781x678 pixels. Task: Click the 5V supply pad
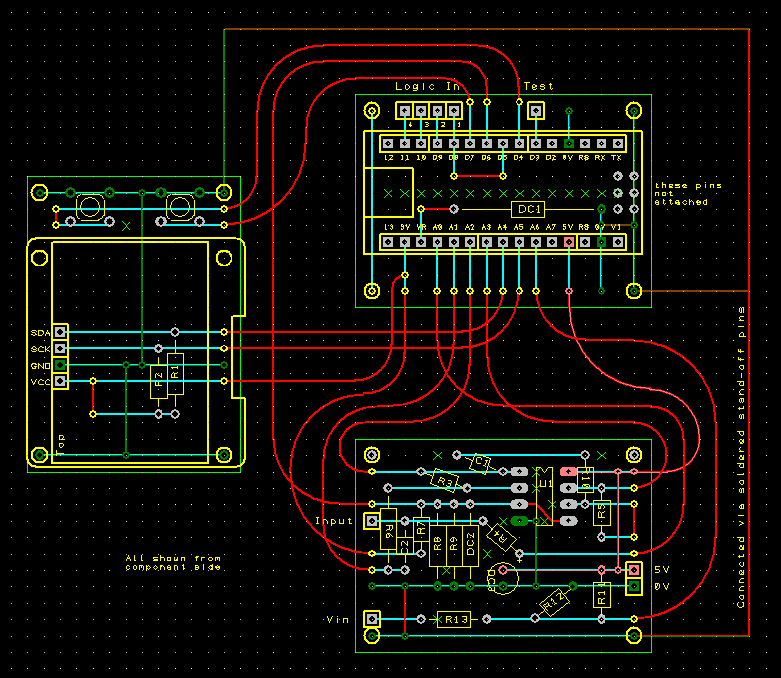[x=634, y=569]
